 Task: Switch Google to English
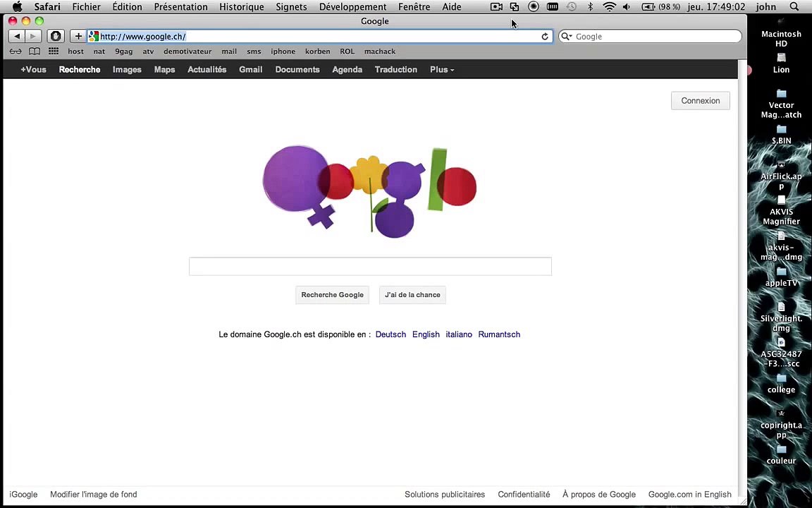click(x=426, y=334)
